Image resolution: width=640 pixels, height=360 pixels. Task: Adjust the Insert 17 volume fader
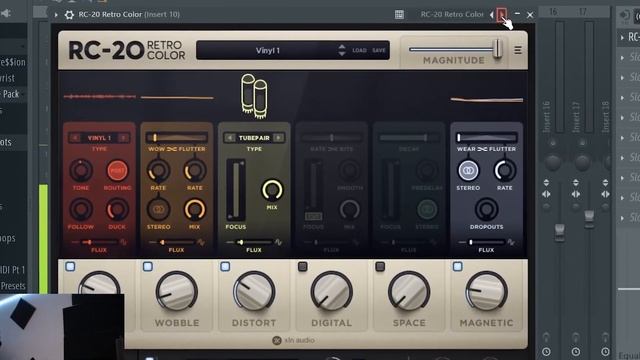[589, 218]
